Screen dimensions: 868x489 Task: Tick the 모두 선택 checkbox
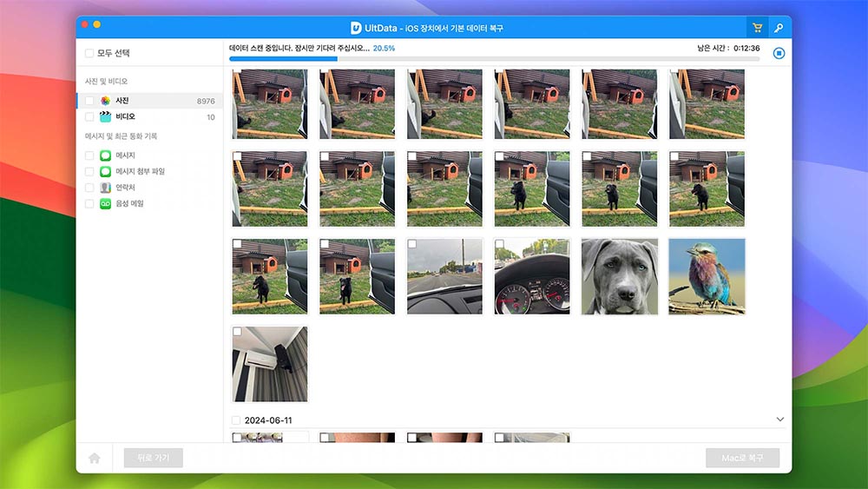(x=89, y=53)
